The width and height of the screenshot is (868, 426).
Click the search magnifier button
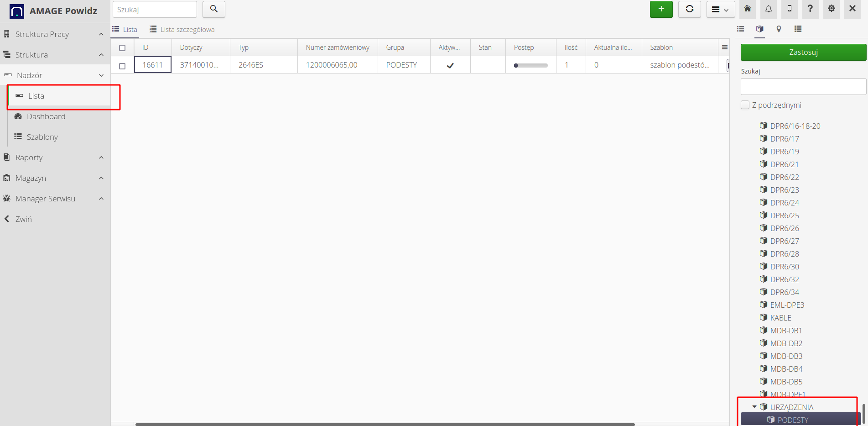pos(214,9)
